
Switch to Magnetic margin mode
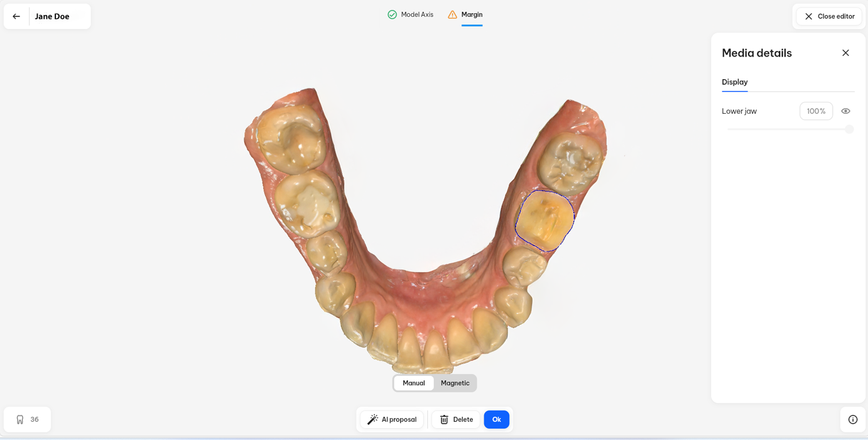click(455, 383)
